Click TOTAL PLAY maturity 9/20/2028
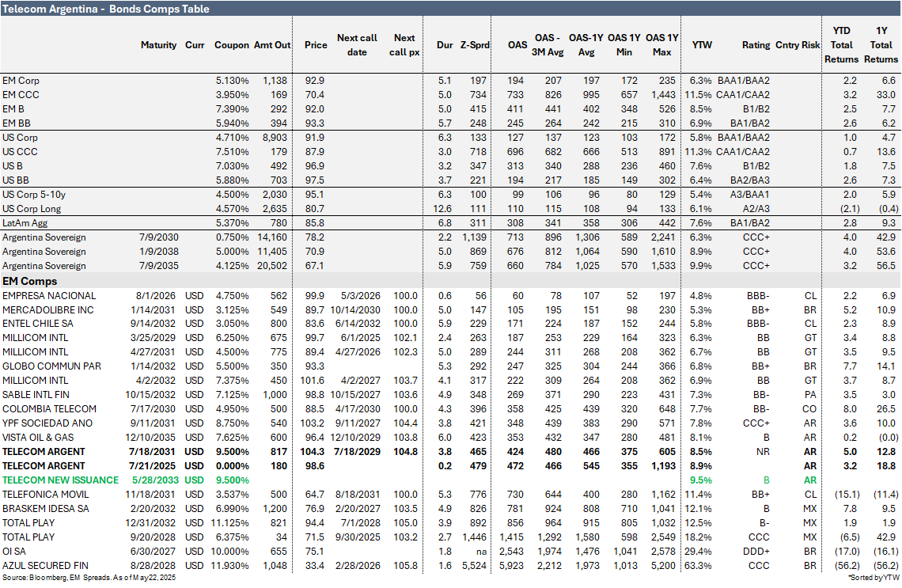902x588 pixels. point(153,537)
